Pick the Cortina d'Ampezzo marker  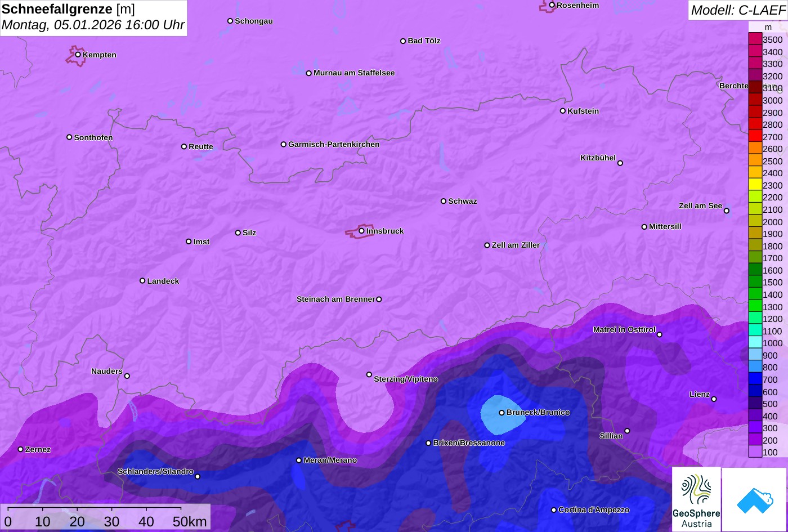click(x=553, y=510)
